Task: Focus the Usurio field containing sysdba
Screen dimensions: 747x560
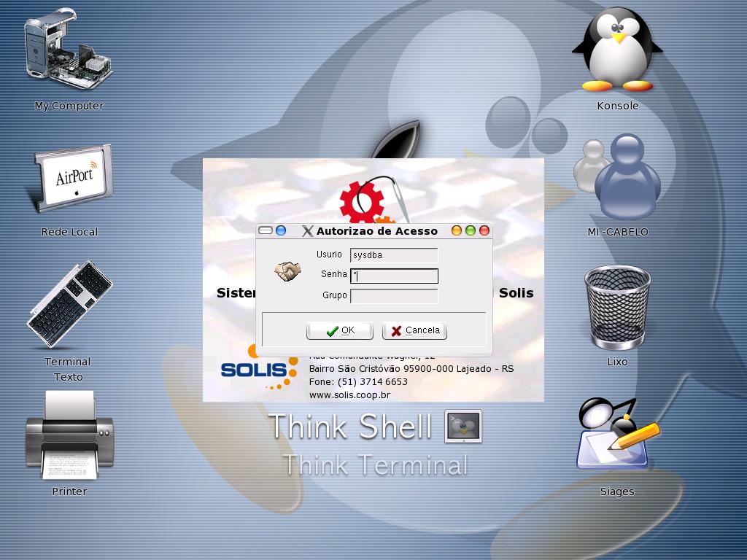Action: [394, 255]
